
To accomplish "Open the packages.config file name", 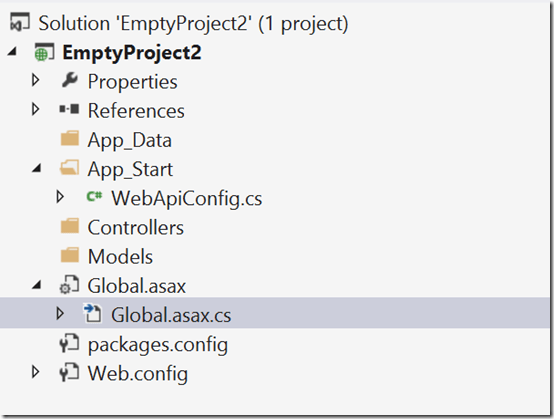I will (x=158, y=345).
